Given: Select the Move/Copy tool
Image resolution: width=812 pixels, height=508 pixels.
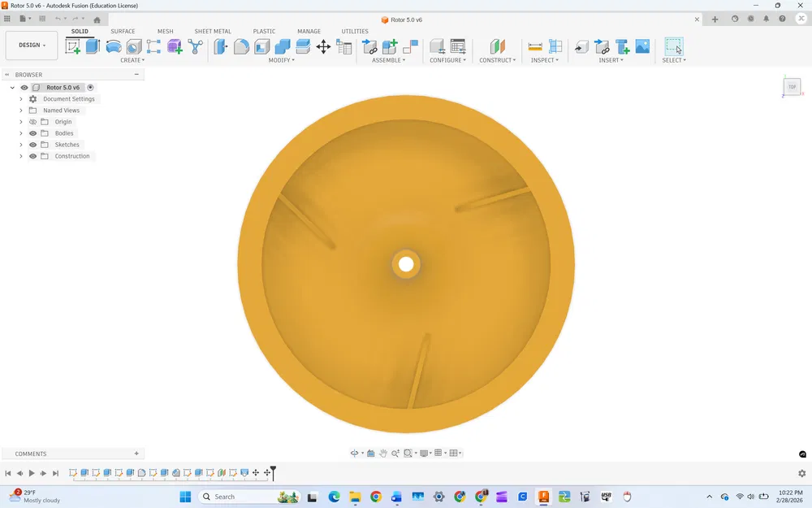Looking at the screenshot, I should [323, 46].
